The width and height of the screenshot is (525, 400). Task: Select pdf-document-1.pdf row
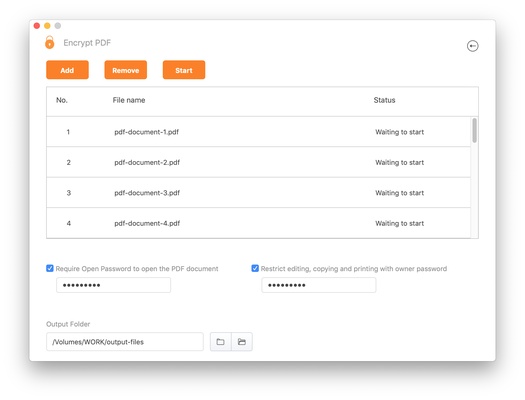click(x=258, y=132)
